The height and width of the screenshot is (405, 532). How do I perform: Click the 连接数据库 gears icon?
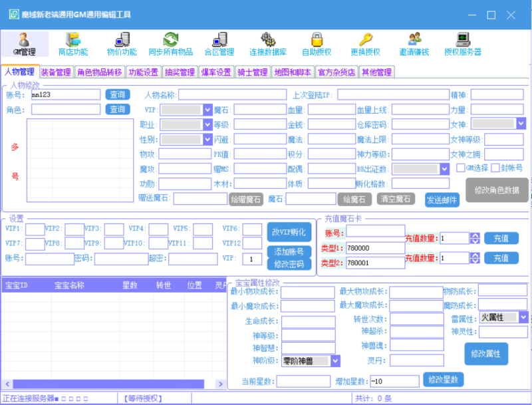tap(268, 44)
